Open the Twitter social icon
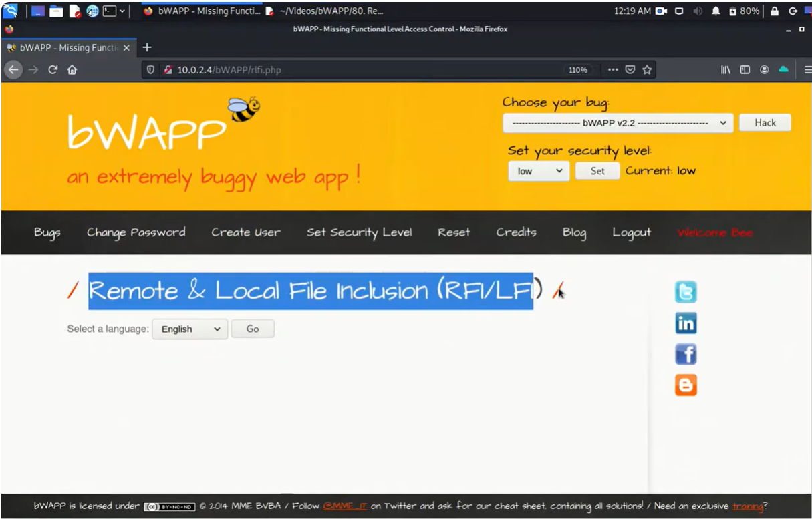The image size is (812, 519). point(686,292)
